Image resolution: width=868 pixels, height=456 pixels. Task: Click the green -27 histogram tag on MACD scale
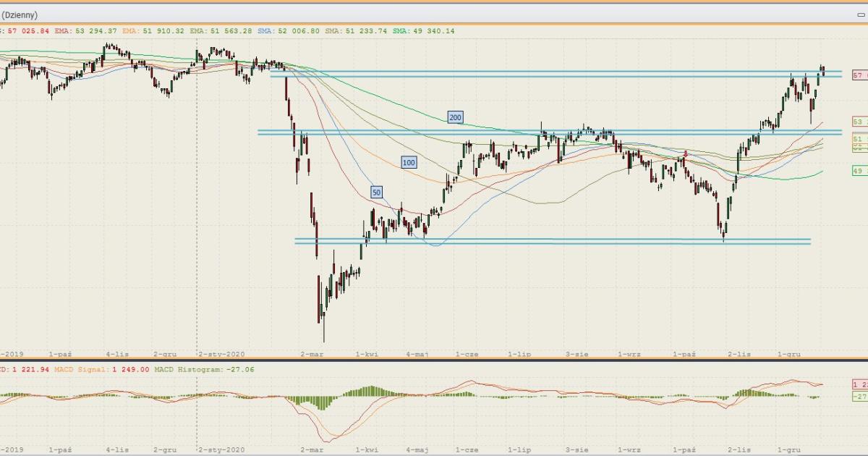859,397
